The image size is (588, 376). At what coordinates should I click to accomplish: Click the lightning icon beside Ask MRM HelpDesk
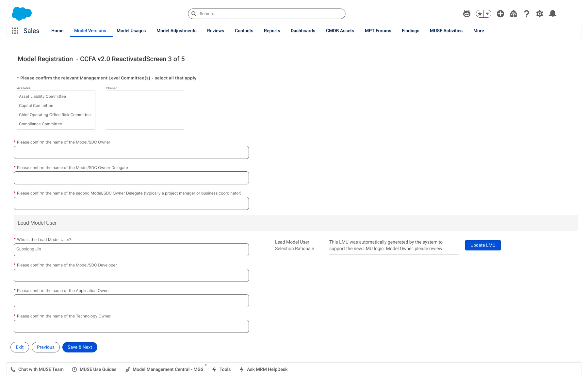coord(242,369)
